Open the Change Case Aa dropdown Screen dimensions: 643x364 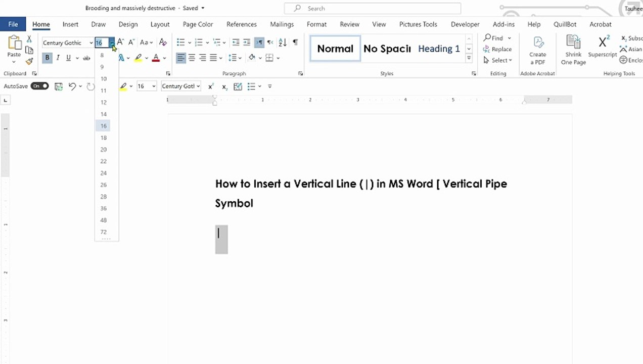coord(147,42)
